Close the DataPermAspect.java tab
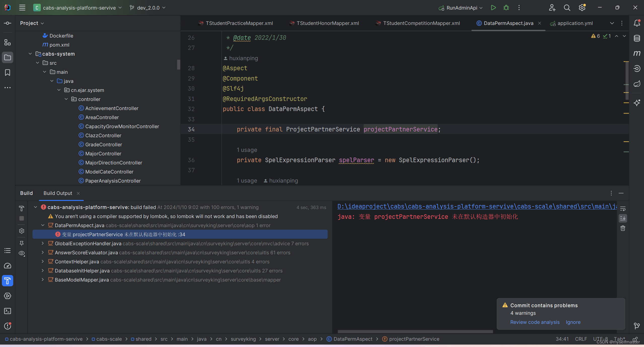The height and width of the screenshot is (347, 644). (540, 23)
